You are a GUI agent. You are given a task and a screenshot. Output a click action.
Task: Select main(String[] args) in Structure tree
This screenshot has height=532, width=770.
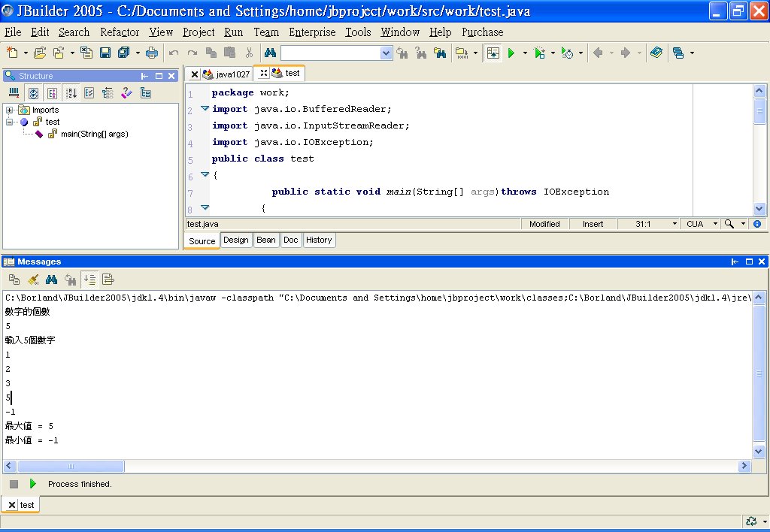(94, 134)
